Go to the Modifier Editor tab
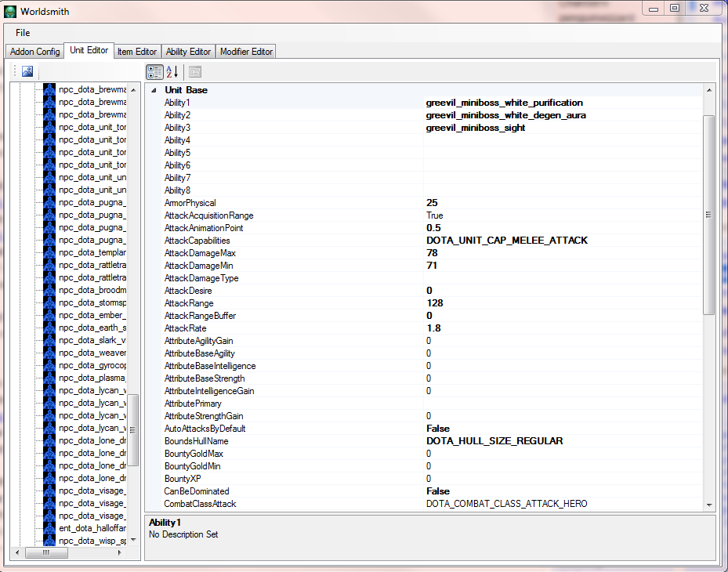This screenshot has width=728, height=572. (x=246, y=52)
